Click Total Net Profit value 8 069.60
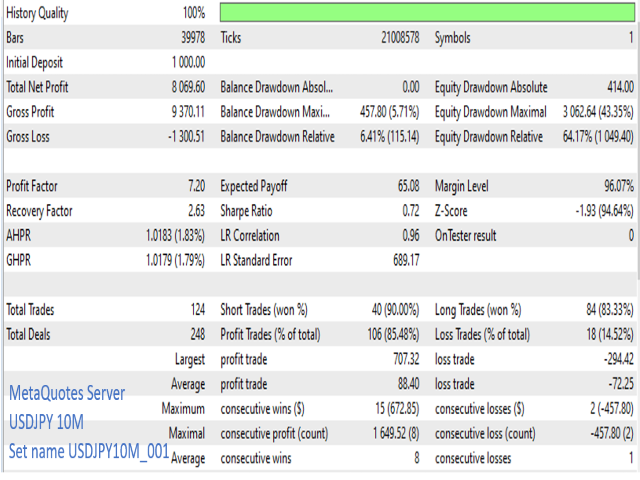Image resolution: width=640 pixels, height=480 pixels. pyautogui.click(x=188, y=87)
